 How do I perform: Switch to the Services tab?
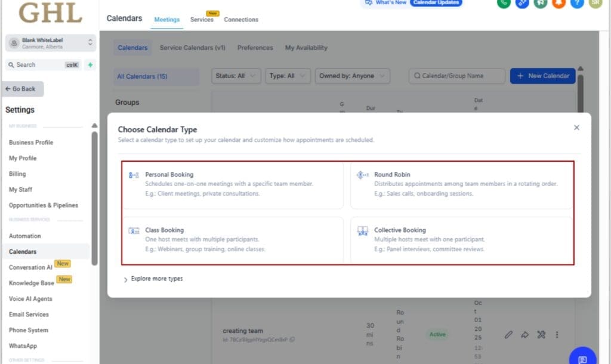pos(202,20)
